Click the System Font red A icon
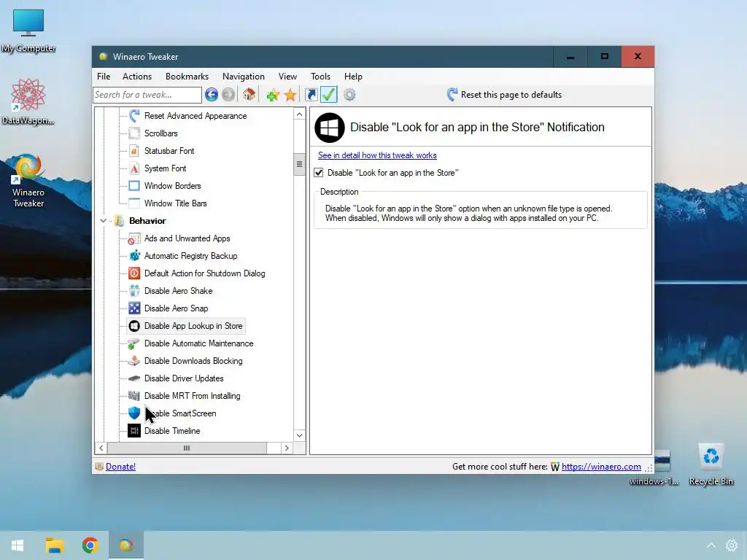747x560 pixels. point(134,168)
